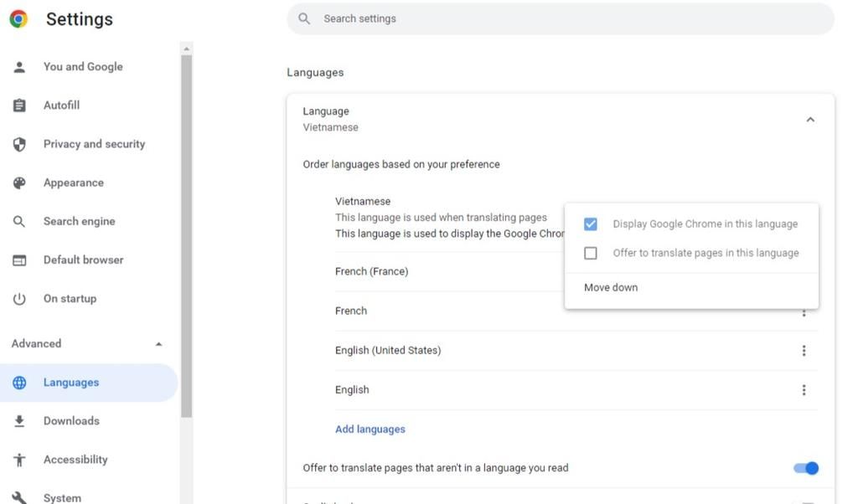
Task: Open more actions menu for English
Action: pyautogui.click(x=804, y=390)
